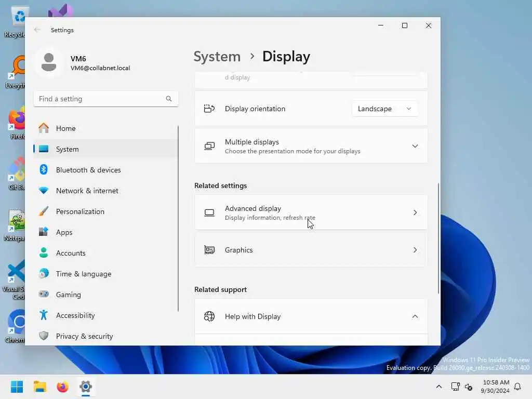The image size is (532, 399).
Task: Open the Windows Start menu
Action: tap(17, 387)
